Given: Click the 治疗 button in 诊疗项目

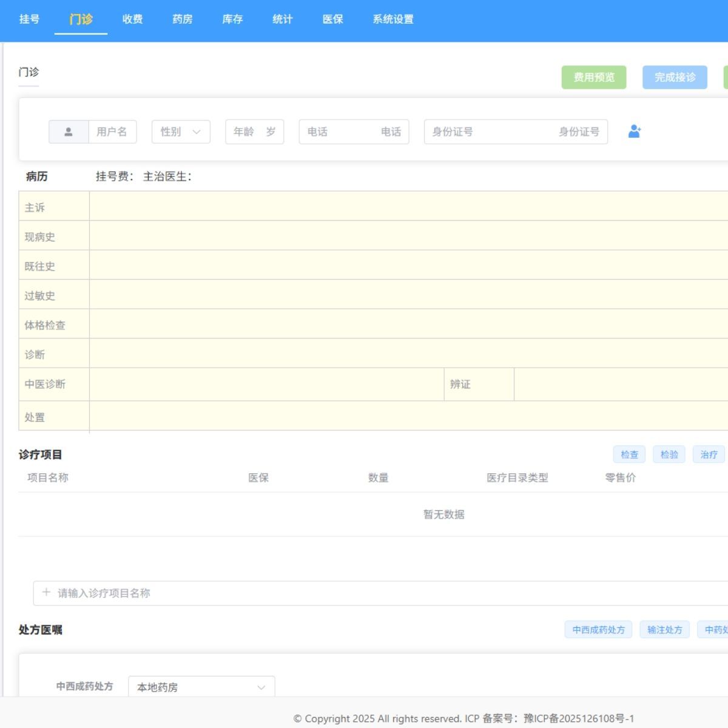Looking at the screenshot, I should [x=709, y=454].
